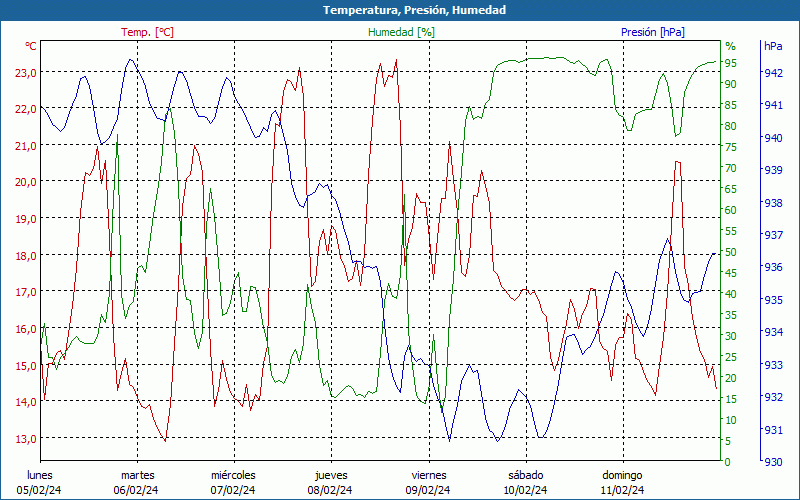Click the green '90' humidity axis value
The image size is (800, 500).
[731, 84]
